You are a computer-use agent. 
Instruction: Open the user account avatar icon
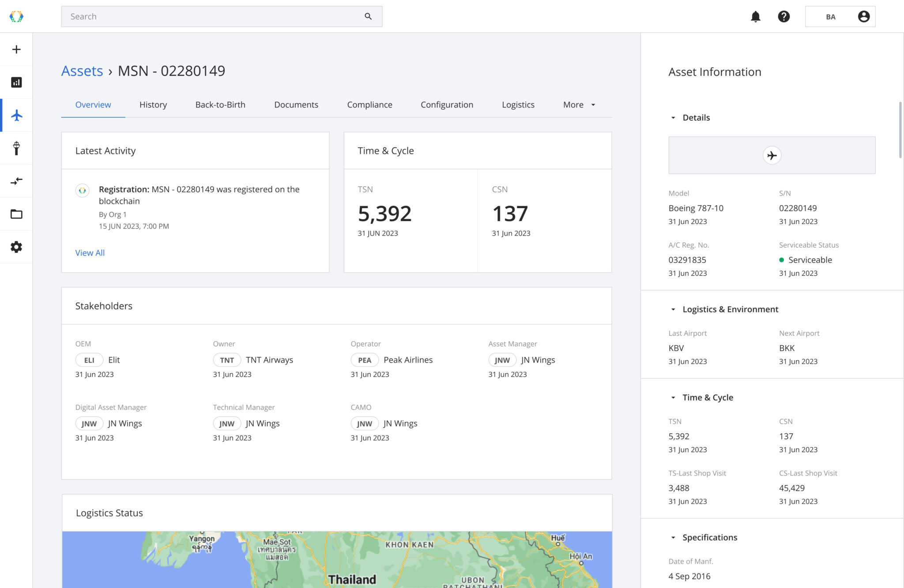864,17
